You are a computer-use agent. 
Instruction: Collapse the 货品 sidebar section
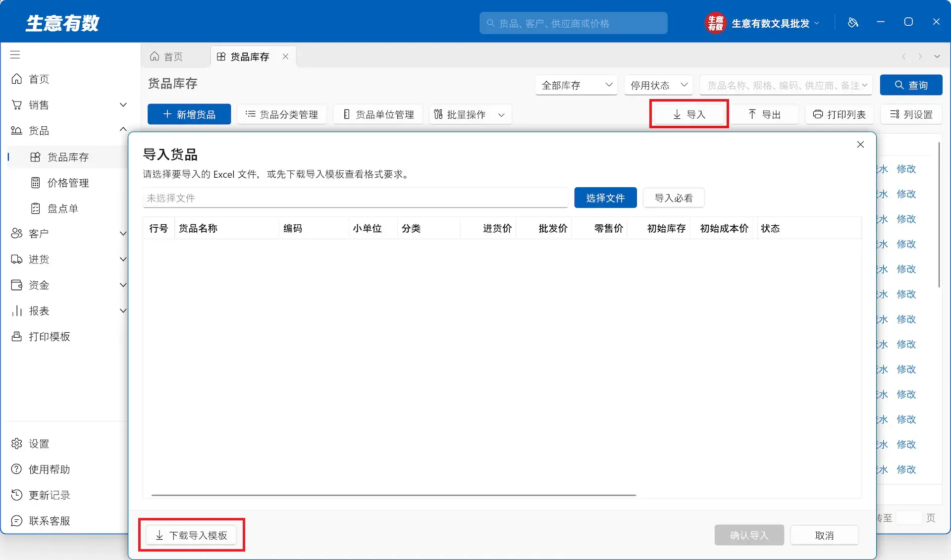(x=123, y=130)
